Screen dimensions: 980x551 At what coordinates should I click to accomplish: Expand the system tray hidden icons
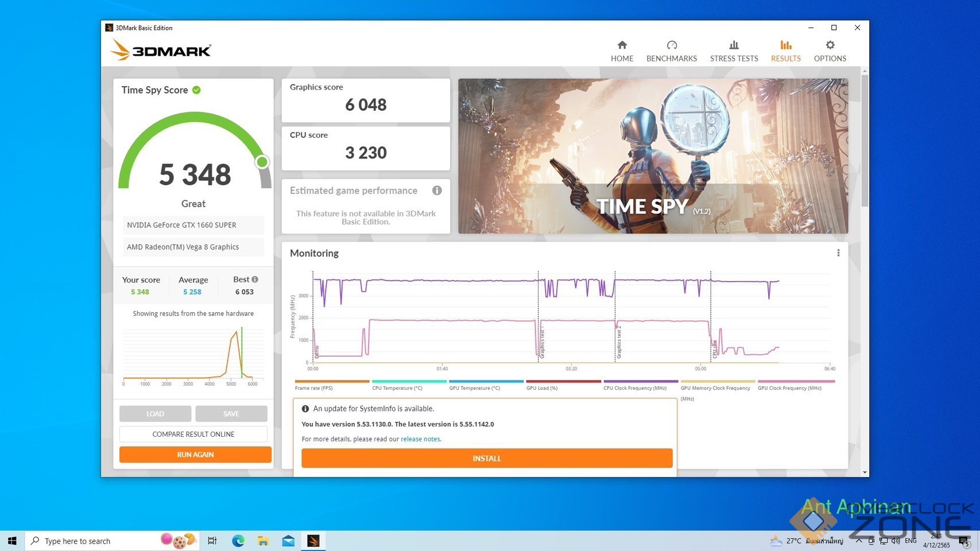(x=858, y=541)
